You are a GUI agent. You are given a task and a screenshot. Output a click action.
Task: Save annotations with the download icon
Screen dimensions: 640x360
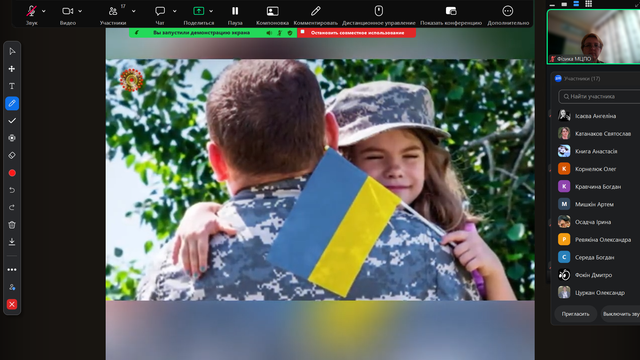tap(12, 242)
